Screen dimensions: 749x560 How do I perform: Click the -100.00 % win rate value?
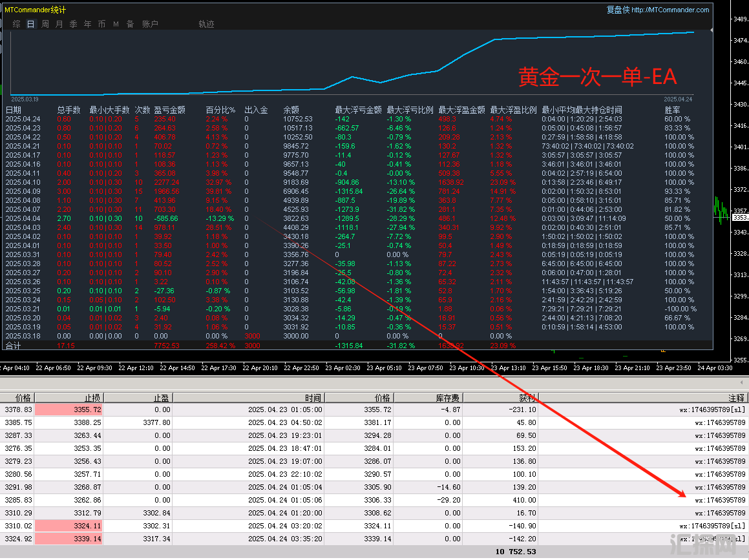click(x=680, y=309)
